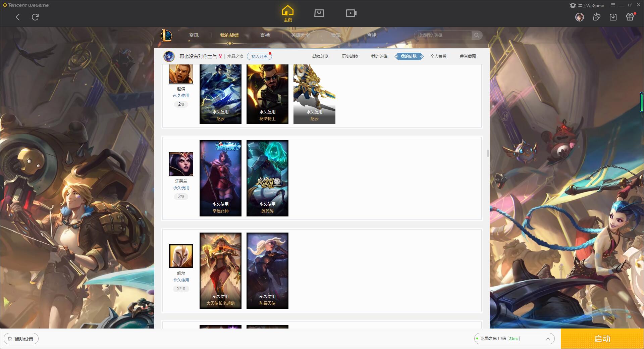Click the 2/9 skin count badge
This screenshot has height=349, width=644.
click(181, 197)
